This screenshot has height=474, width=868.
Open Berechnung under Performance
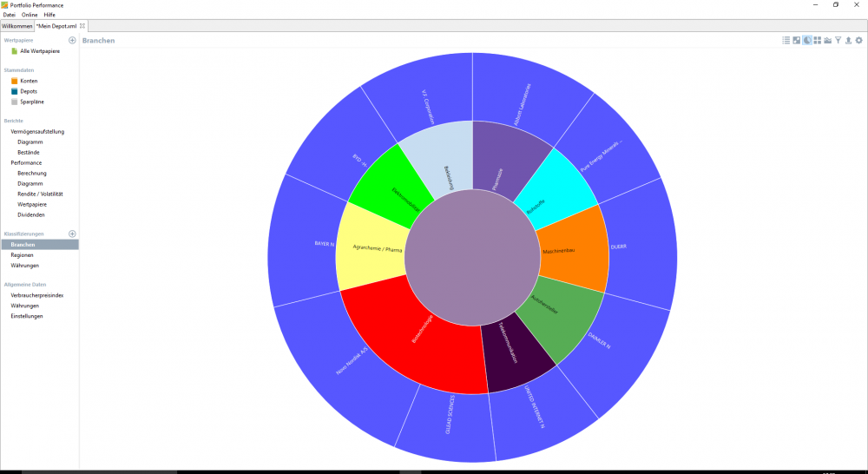[32, 174]
